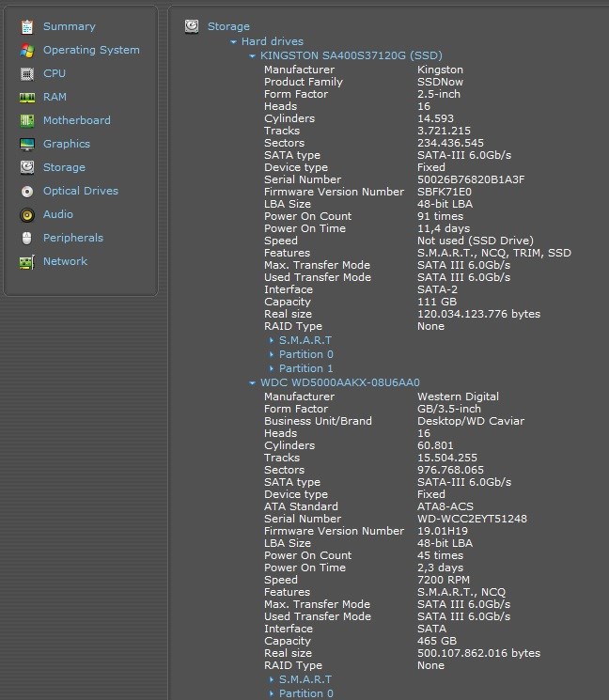Open the Motherboard section
The height and width of the screenshot is (700, 609).
click(x=77, y=120)
